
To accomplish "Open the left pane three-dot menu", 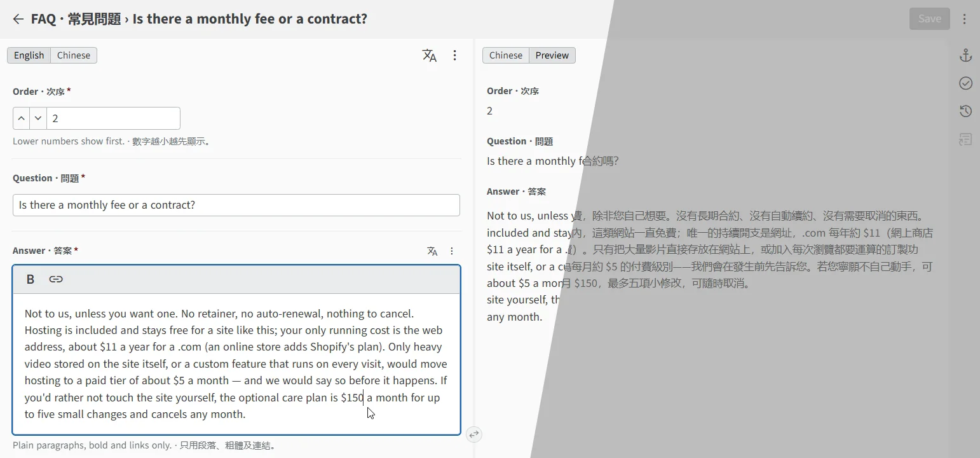I will click(454, 55).
